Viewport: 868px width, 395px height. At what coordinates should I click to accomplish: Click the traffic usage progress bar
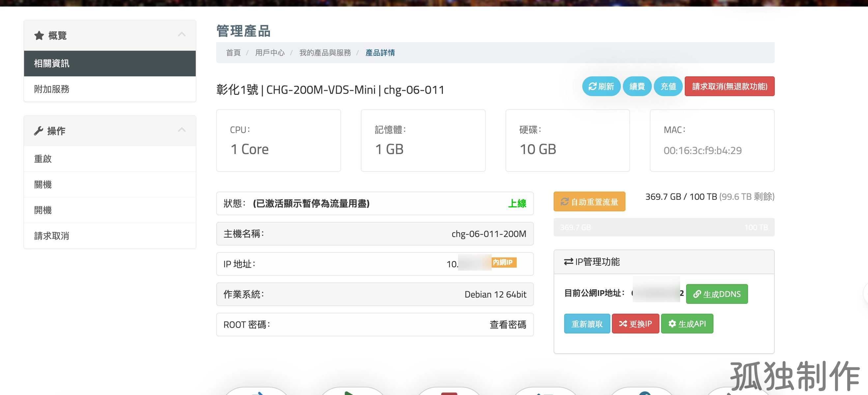point(664,227)
